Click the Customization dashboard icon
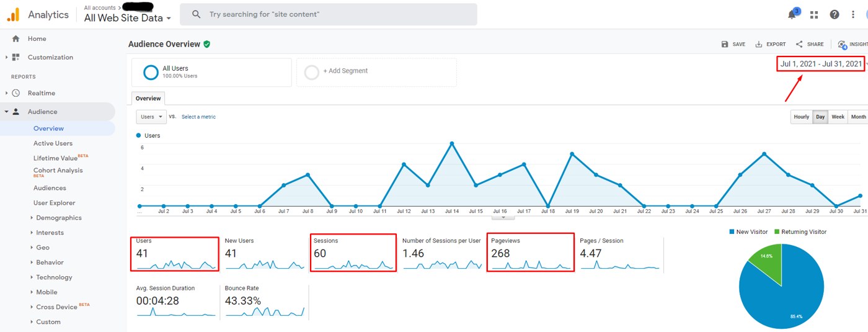This screenshot has height=332, width=868. pyautogui.click(x=16, y=57)
